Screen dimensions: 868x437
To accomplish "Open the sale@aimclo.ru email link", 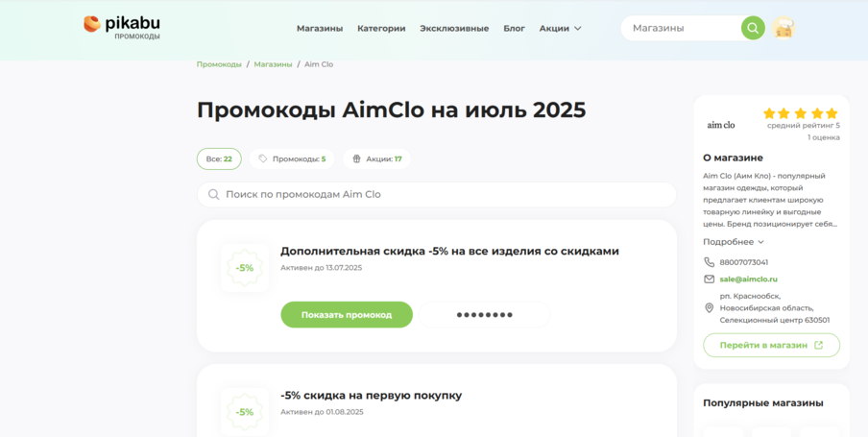I will (748, 279).
